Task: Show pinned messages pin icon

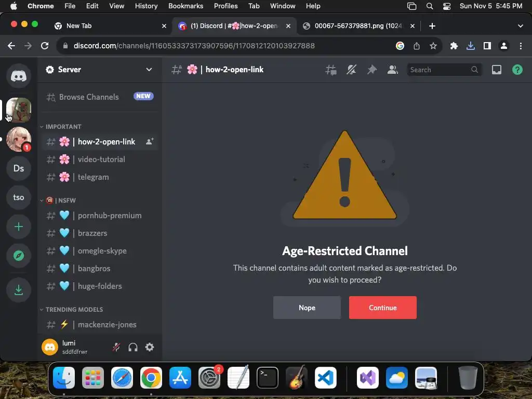Action: point(372,70)
